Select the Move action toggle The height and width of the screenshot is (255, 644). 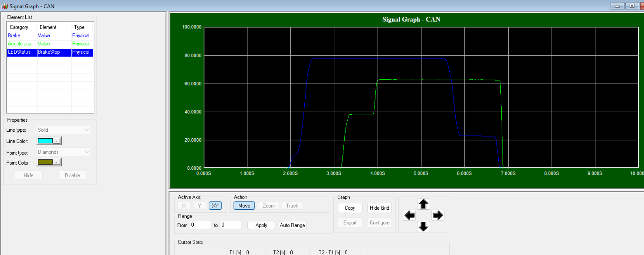pos(244,206)
